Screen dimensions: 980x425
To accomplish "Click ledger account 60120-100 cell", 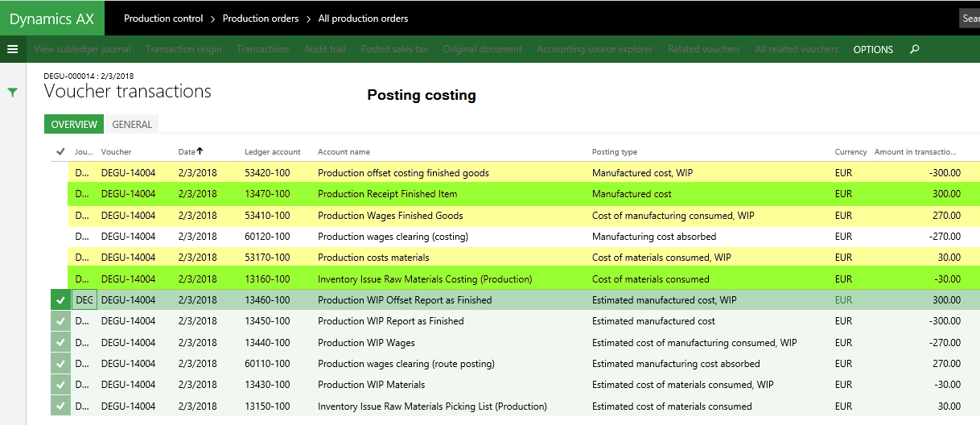I will click(267, 237).
